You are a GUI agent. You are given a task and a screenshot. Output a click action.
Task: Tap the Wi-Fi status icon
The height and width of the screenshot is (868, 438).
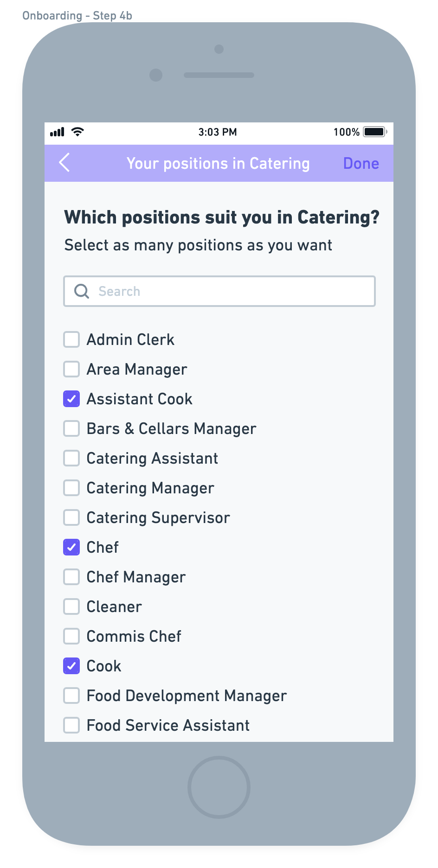[x=77, y=132]
